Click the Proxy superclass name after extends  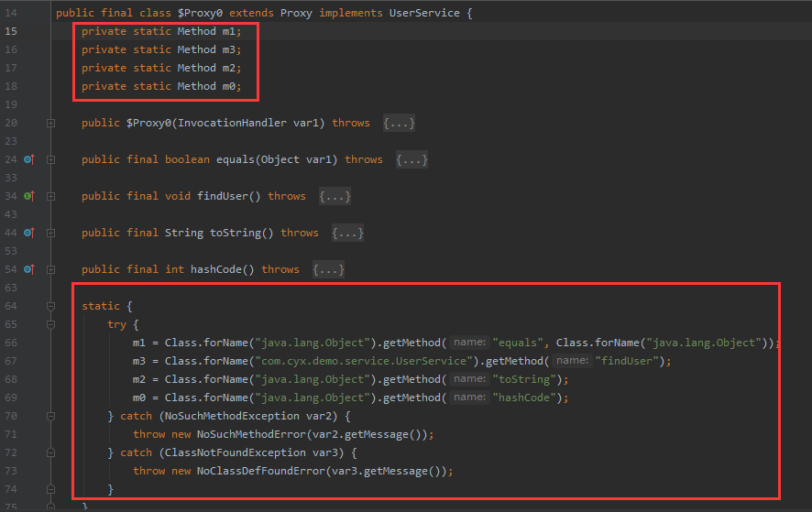tap(295, 14)
